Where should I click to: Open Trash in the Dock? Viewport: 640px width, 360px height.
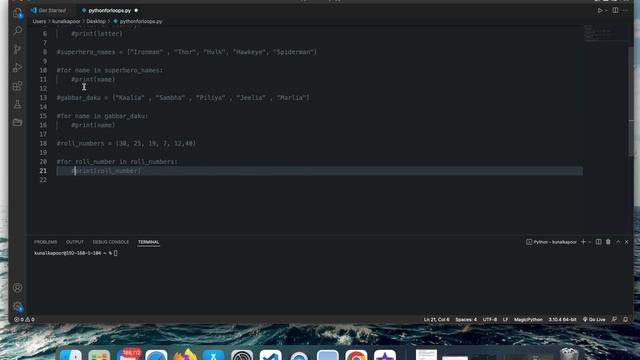click(x=569, y=354)
